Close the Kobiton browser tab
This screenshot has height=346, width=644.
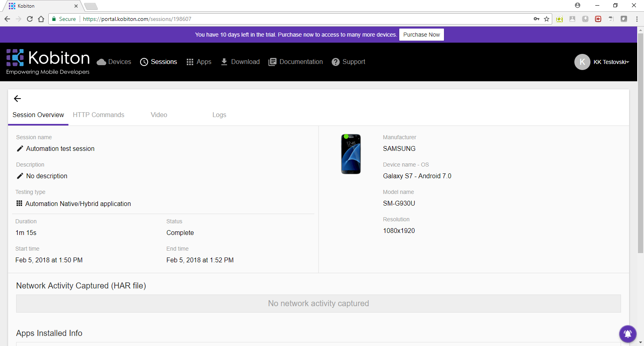pos(76,6)
